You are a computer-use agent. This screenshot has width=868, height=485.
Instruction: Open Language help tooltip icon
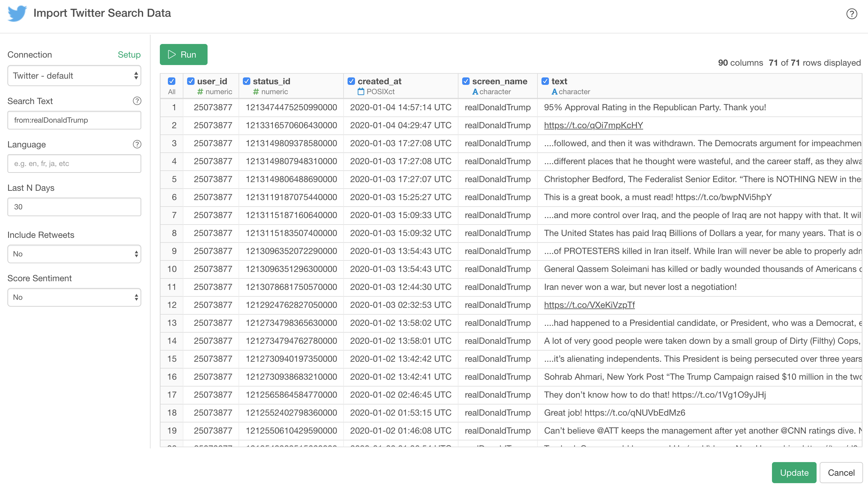point(137,144)
